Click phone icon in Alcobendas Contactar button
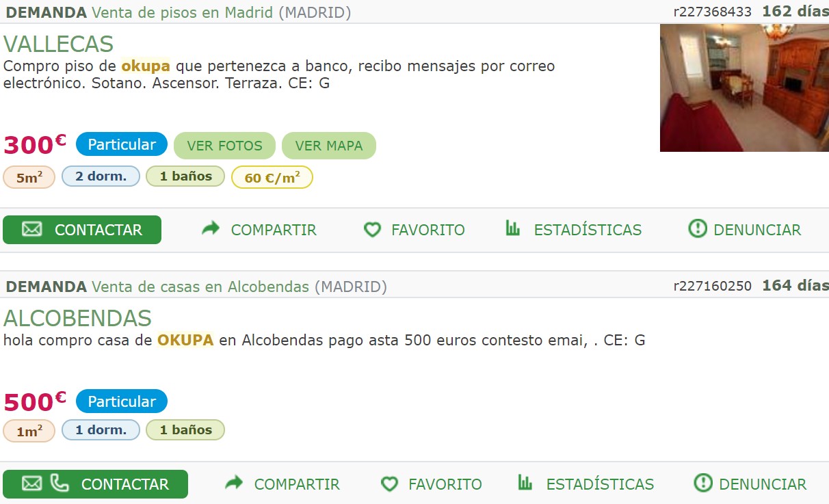829x504 pixels. click(60, 483)
